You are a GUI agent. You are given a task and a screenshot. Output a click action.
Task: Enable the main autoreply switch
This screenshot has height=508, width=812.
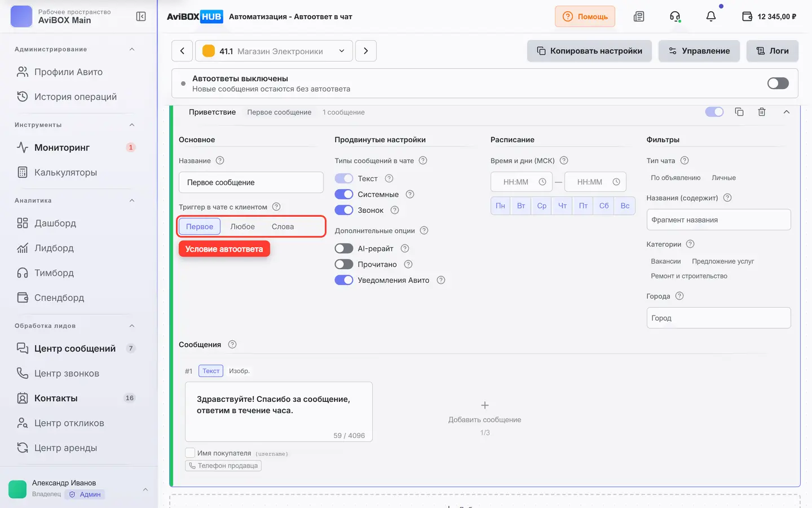tap(778, 84)
